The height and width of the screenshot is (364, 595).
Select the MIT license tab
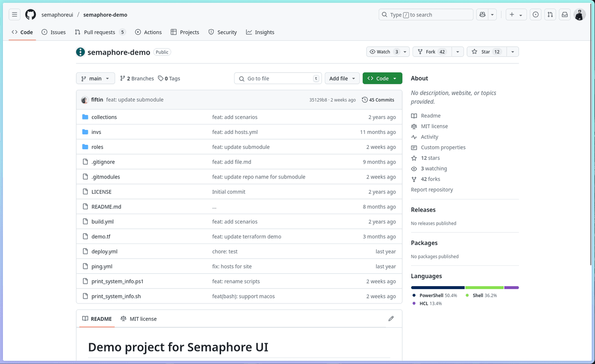pos(138,319)
